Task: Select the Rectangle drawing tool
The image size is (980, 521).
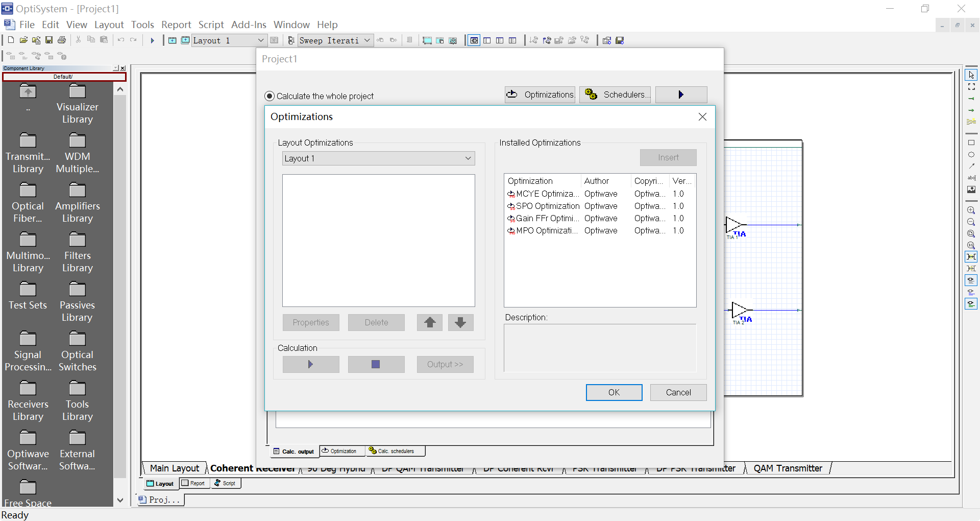Action: [x=971, y=143]
